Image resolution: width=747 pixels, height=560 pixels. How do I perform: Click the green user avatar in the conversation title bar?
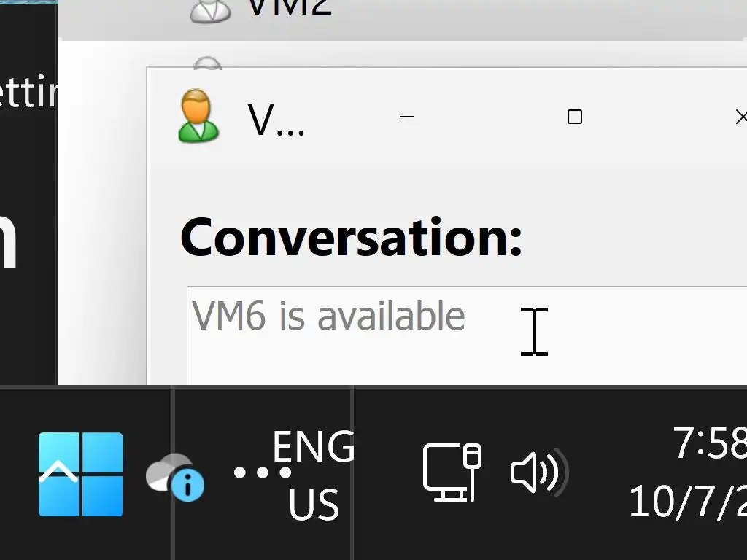tap(198, 116)
